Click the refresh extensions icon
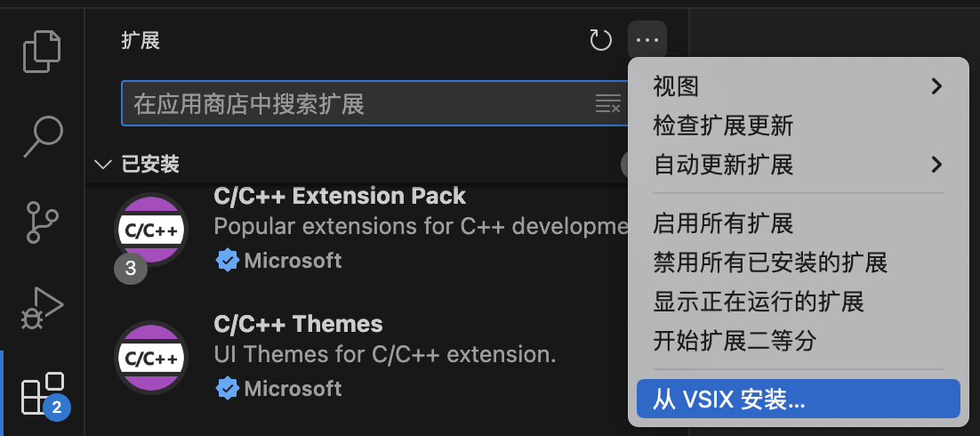 [x=601, y=40]
